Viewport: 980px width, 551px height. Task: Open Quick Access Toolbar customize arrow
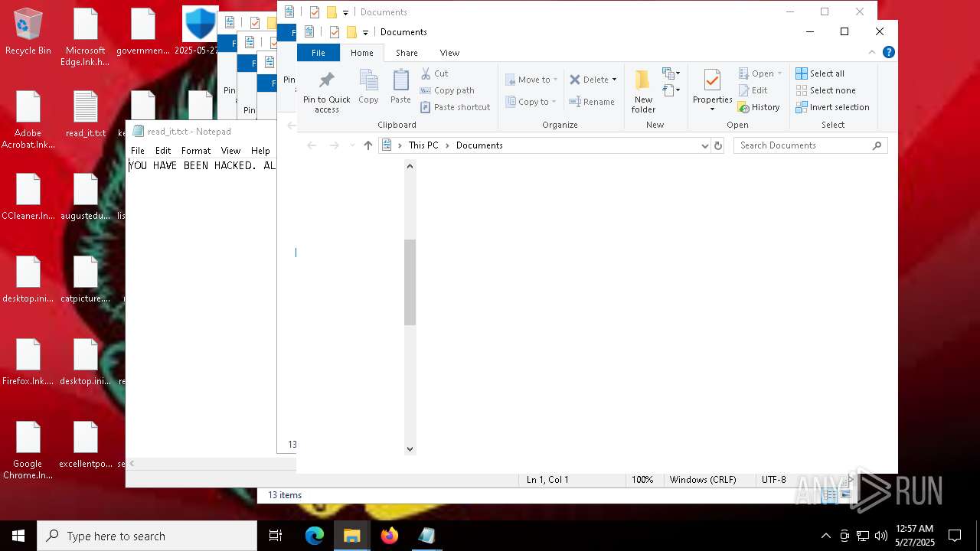(365, 32)
